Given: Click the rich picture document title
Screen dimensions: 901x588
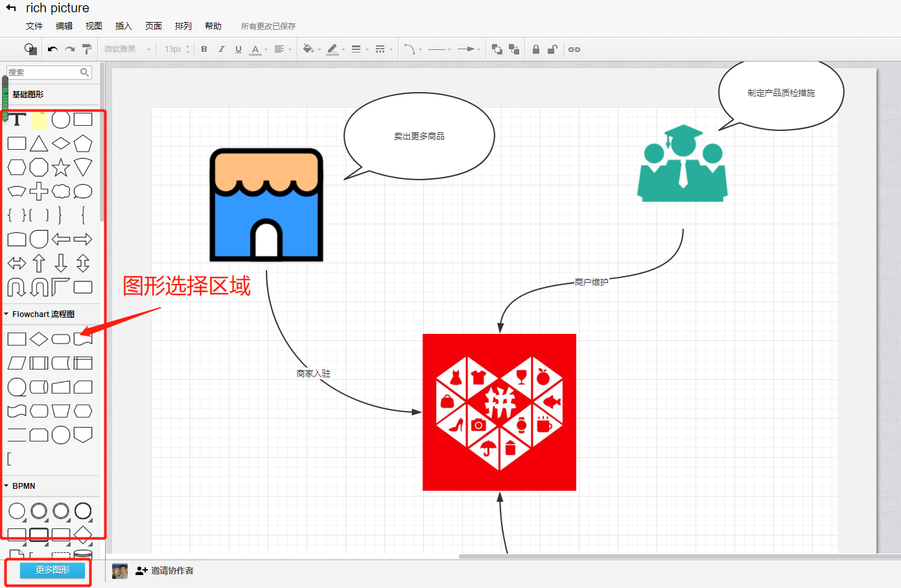Looking at the screenshot, I should [x=58, y=8].
